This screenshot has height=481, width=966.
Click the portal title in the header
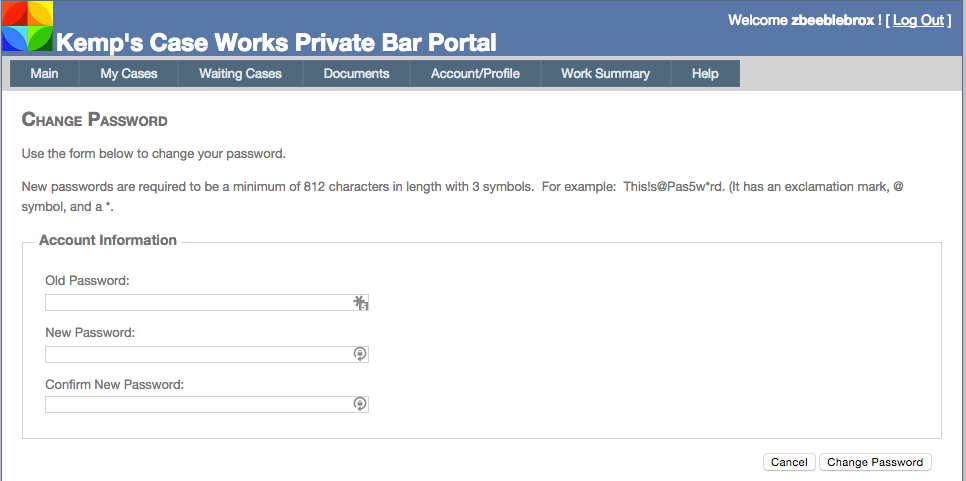pos(276,42)
